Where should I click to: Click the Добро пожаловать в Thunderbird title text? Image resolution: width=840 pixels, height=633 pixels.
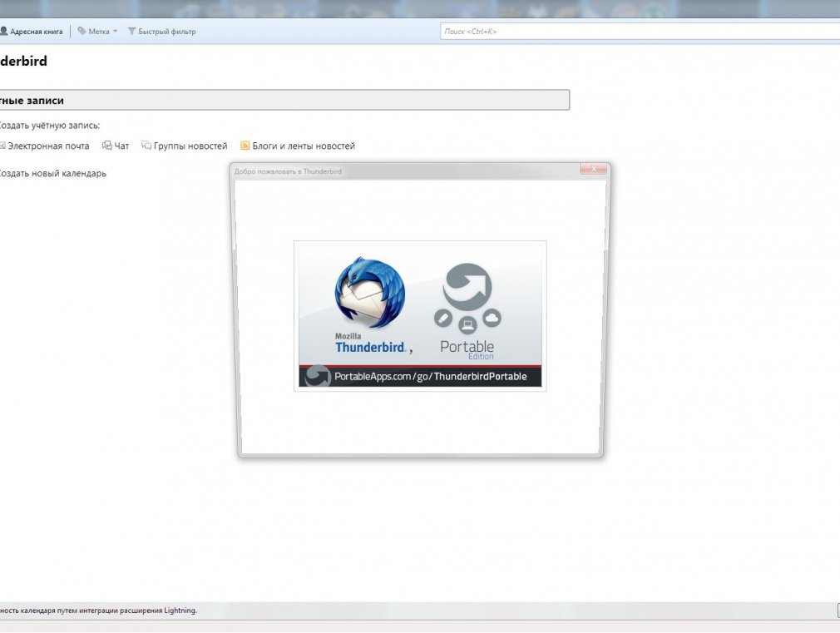(x=288, y=171)
